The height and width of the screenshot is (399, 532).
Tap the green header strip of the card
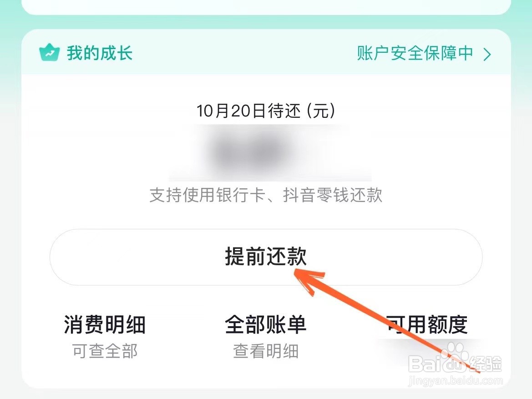[x=266, y=51]
